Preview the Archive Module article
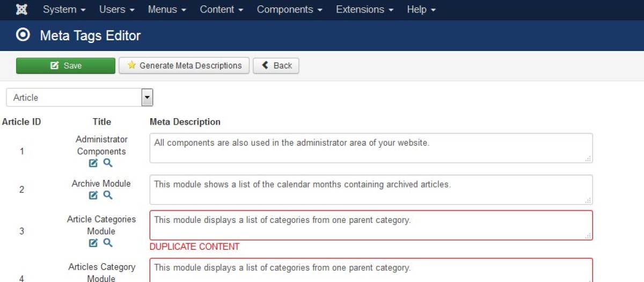This screenshot has width=644, height=282. (108, 194)
